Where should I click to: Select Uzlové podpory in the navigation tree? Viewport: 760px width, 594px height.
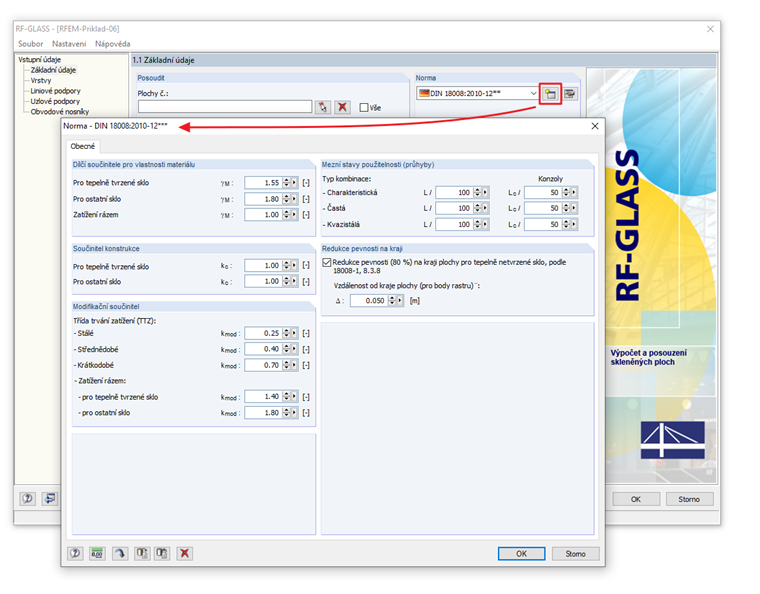coord(55,101)
